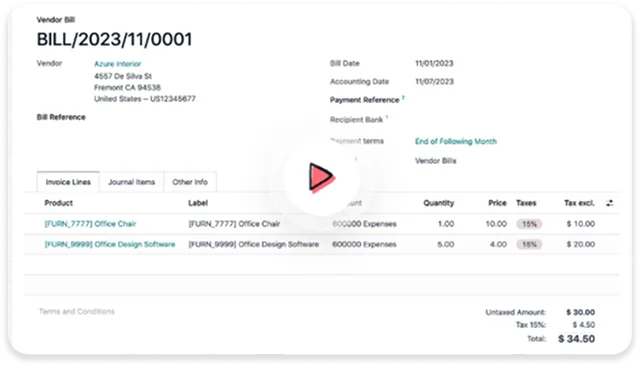Click the Office Chair label cell
Image resolution: width=640 pixels, height=366 pixels.
coord(234,224)
